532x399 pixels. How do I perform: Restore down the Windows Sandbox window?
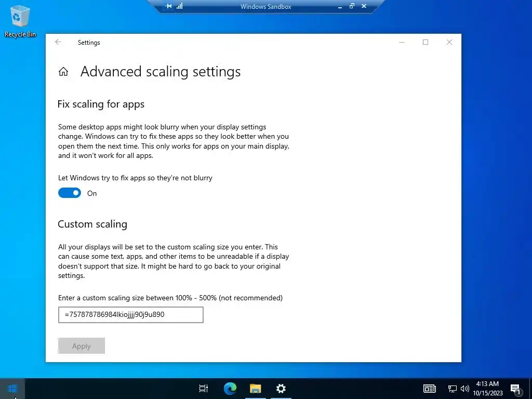tap(352, 6)
